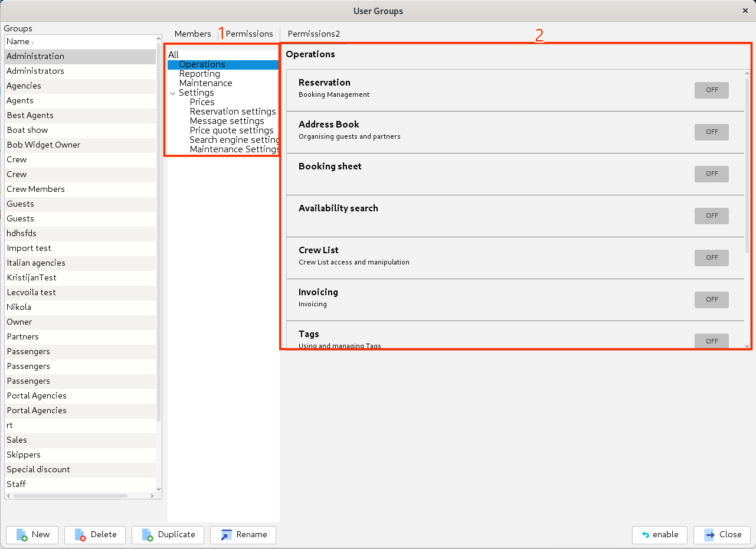This screenshot has width=756, height=549.
Task: Turn on the Address Book switch
Action: (x=711, y=132)
